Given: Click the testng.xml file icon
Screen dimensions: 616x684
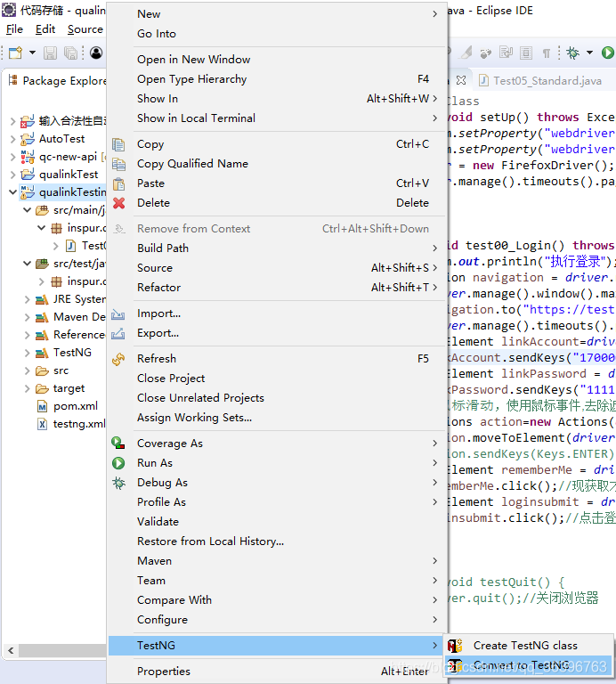Looking at the screenshot, I should tap(42, 424).
